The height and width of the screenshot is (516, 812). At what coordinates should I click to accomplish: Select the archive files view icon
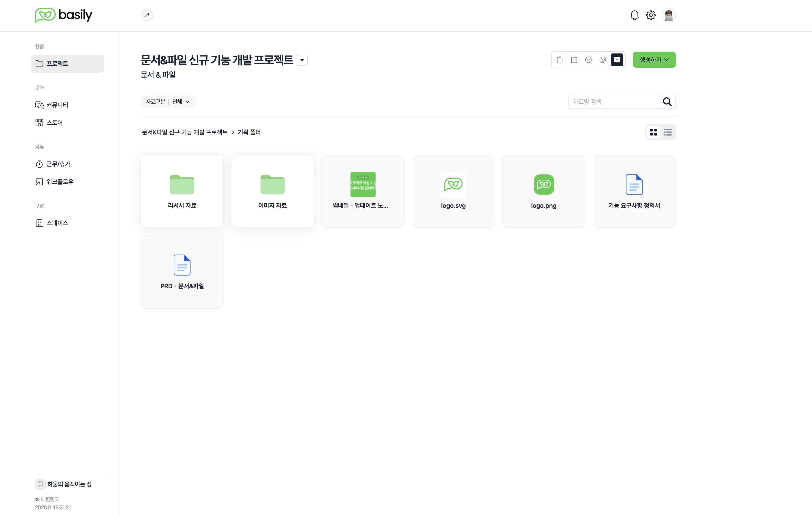[617, 60]
